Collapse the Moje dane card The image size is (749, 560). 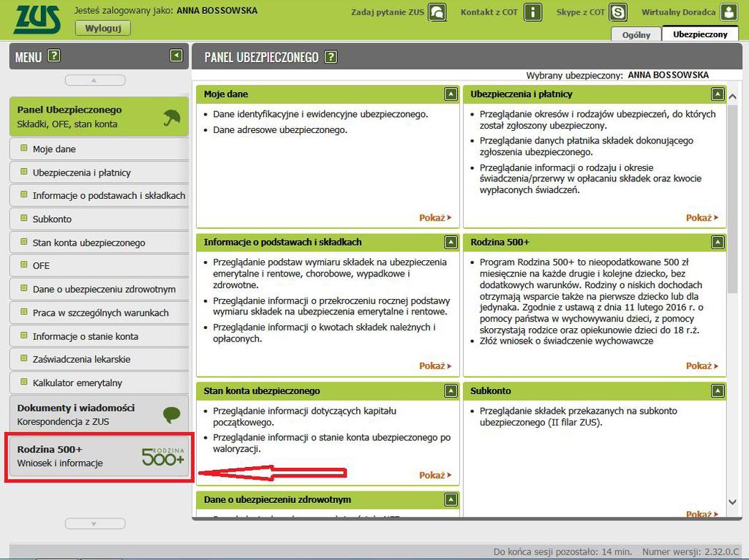tap(451, 94)
